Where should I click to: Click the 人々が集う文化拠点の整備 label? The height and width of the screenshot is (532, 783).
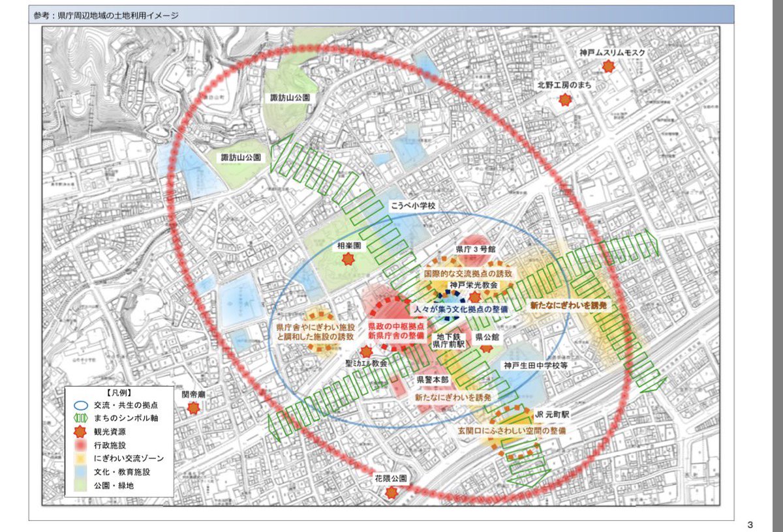click(459, 308)
